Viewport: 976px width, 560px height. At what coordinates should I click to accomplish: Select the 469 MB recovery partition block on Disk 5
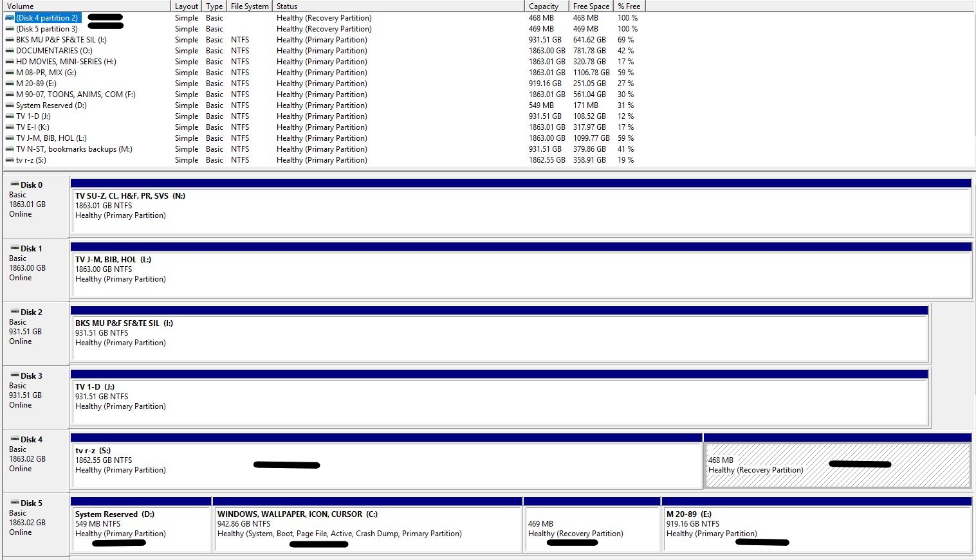[x=592, y=525]
